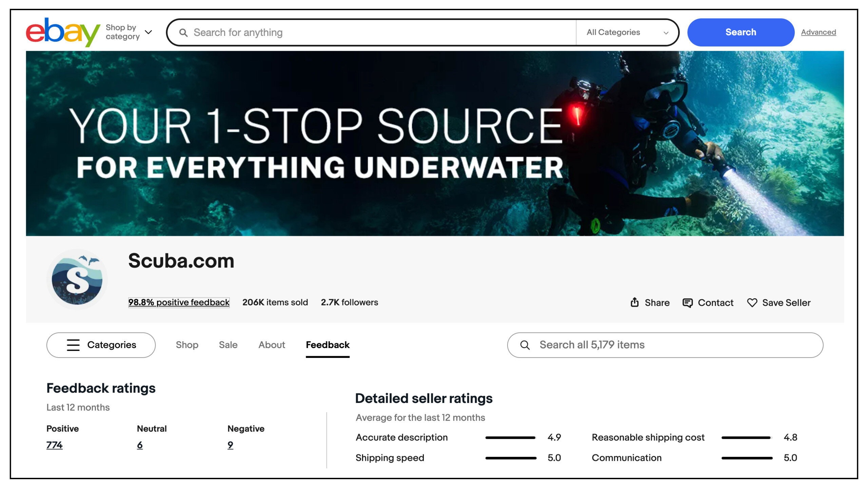Click the 4.8 shipping cost score
The height and width of the screenshot is (488, 868).
point(790,438)
